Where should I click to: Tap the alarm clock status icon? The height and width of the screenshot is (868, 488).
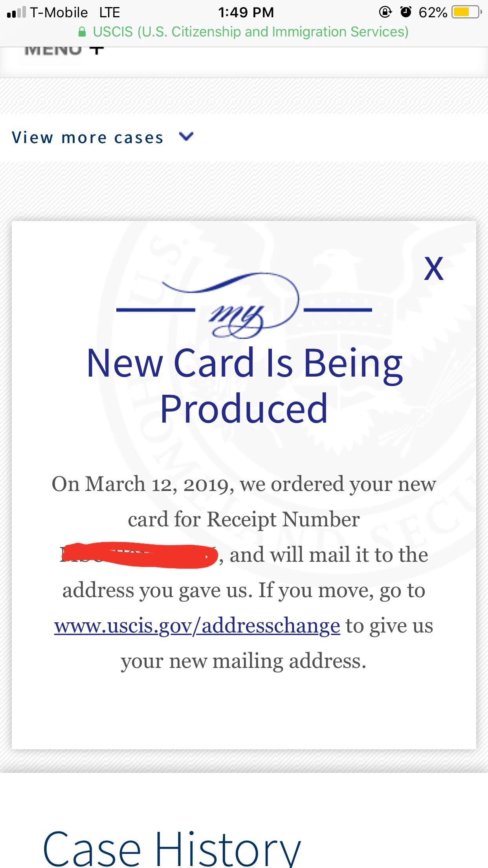(405, 12)
